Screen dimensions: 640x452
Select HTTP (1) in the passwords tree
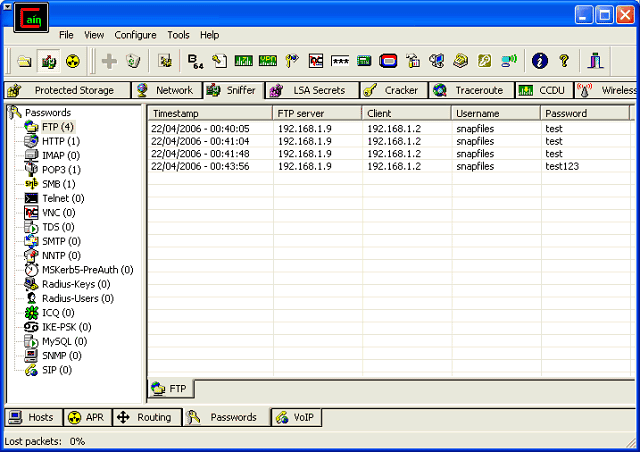pos(60,141)
